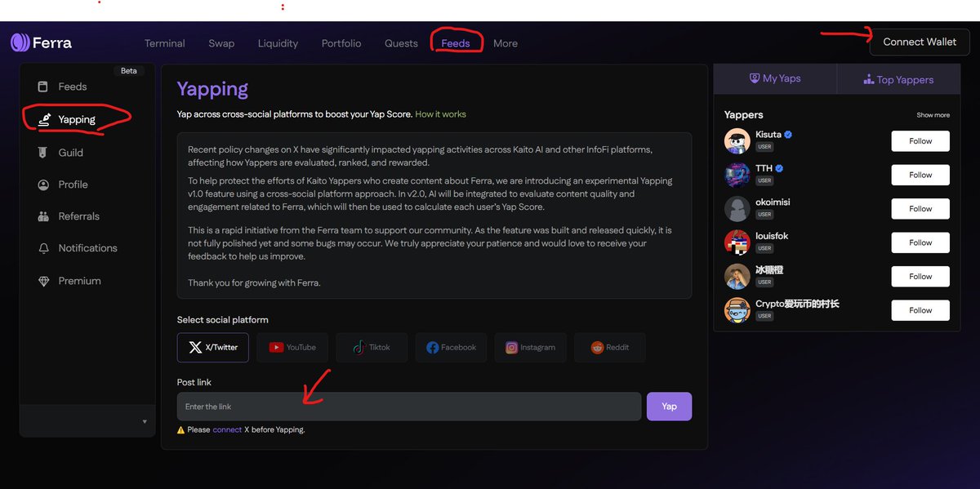Click the warning icon below the link field
The image size is (980, 489).
180,429
